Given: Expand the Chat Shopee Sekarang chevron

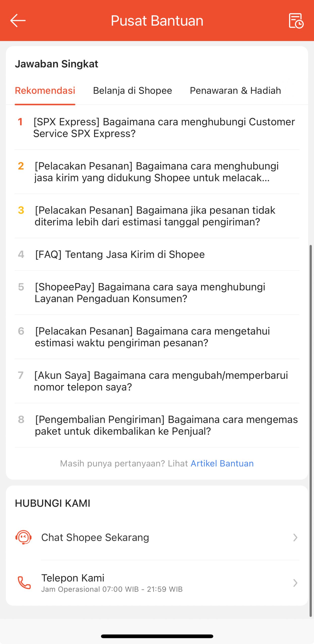Looking at the screenshot, I should click(295, 537).
